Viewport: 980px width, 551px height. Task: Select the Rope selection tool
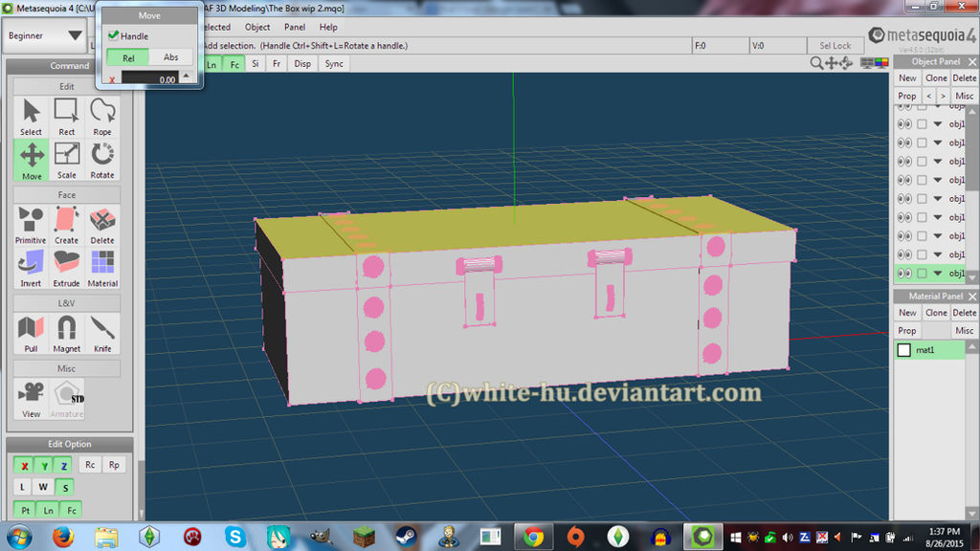(101, 115)
